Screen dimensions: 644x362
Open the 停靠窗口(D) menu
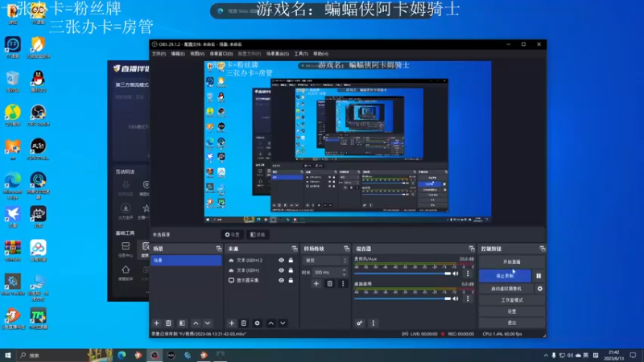(221, 54)
